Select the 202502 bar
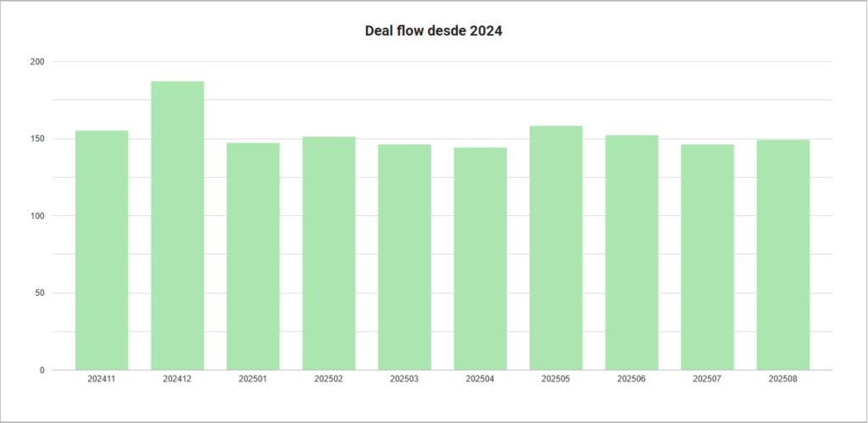868x423 pixels. click(329, 253)
